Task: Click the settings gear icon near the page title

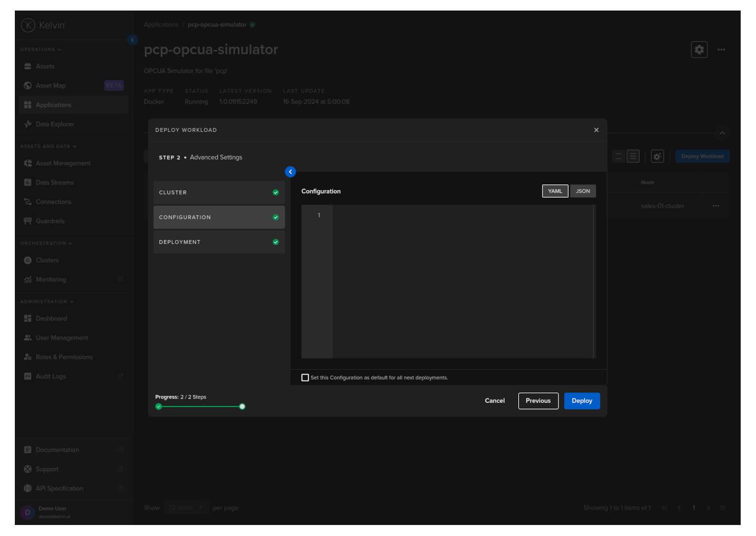Action: (x=699, y=50)
